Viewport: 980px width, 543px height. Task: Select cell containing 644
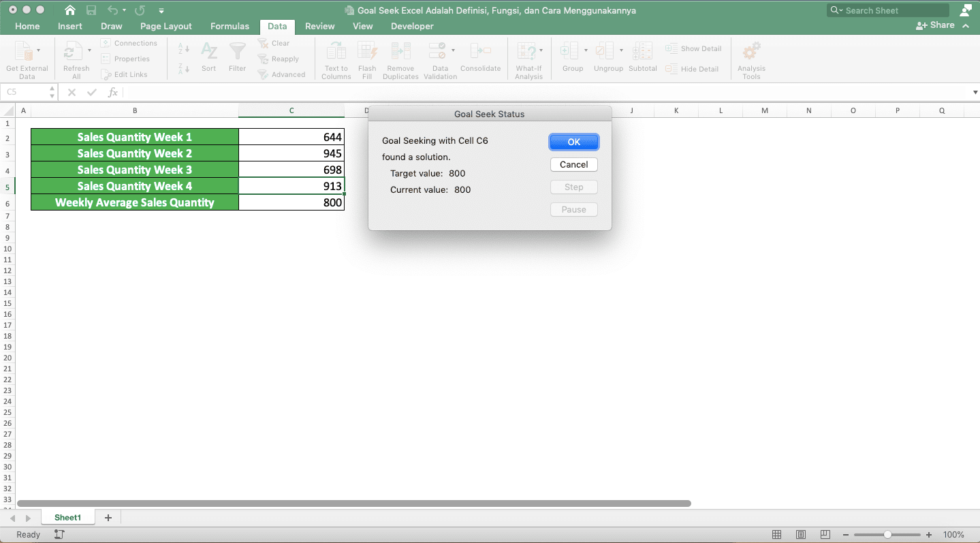pyautogui.click(x=291, y=137)
